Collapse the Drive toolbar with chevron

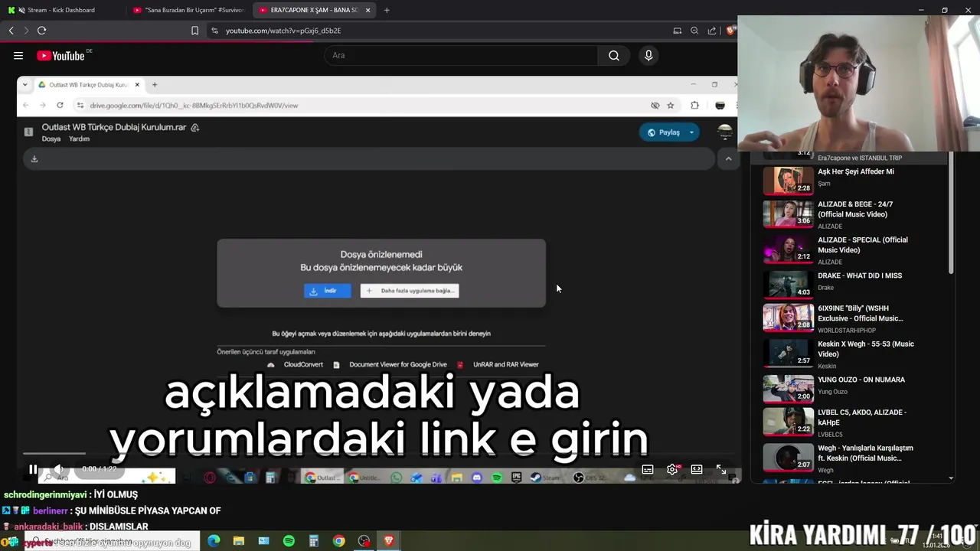728,159
